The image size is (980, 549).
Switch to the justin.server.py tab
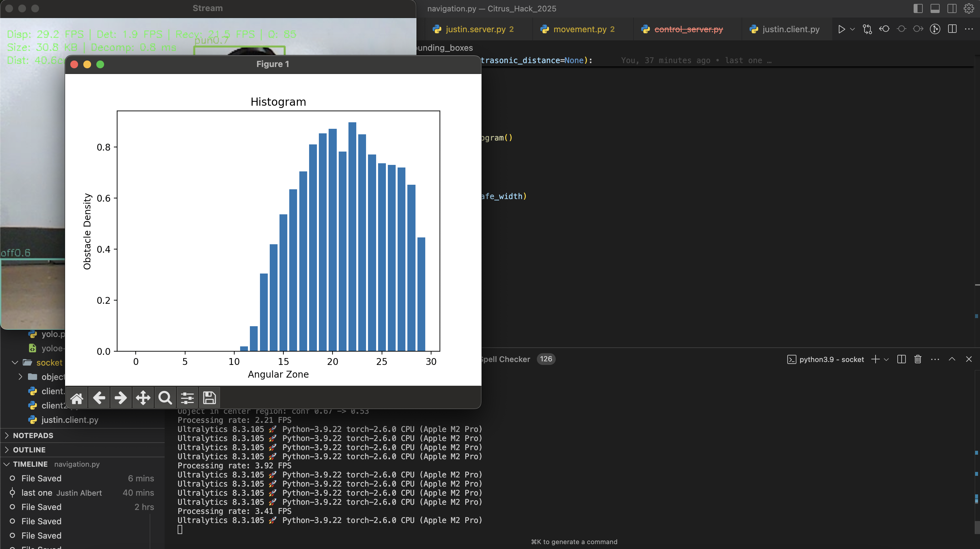(475, 29)
